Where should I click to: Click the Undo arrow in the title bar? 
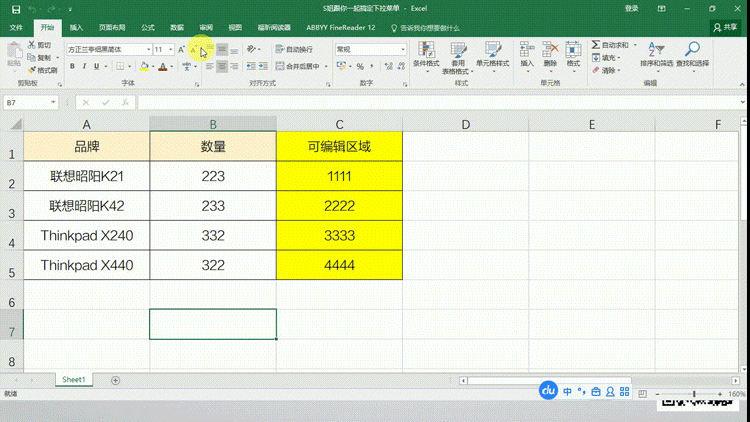click(x=33, y=9)
